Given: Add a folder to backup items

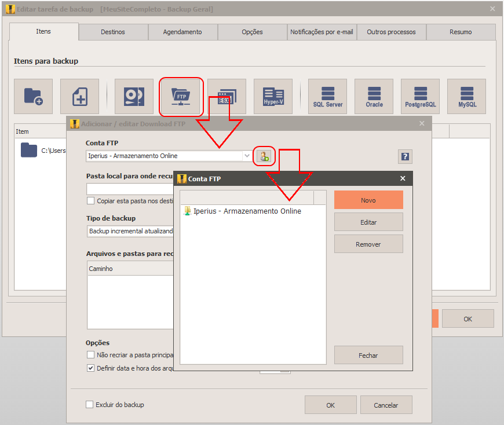Looking at the screenshot, I should coord(33,96).
